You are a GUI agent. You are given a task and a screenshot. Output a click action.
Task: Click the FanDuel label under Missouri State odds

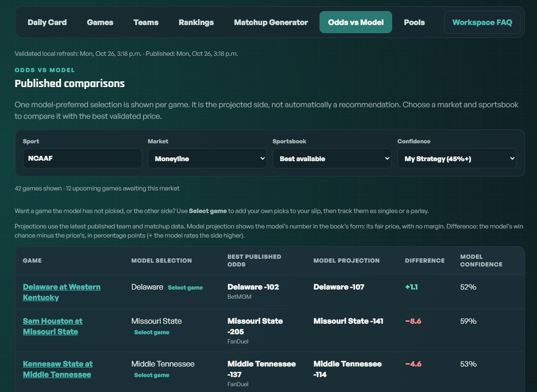pos(238,341)
